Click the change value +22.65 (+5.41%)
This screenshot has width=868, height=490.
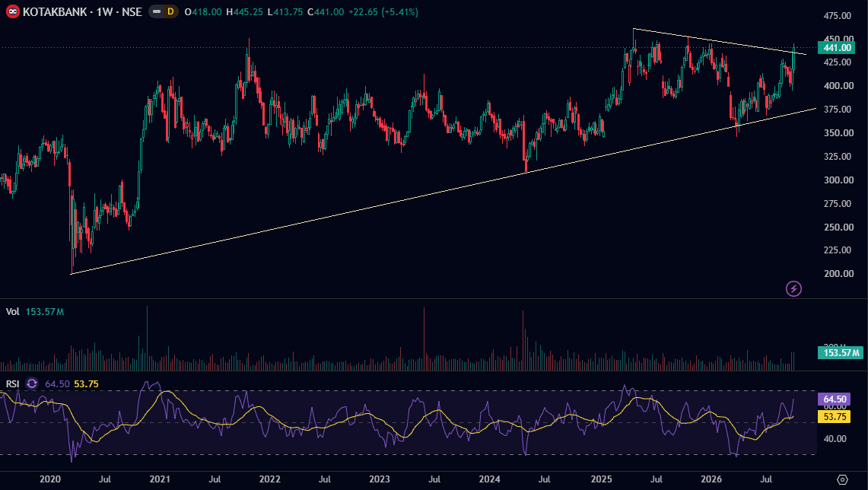pos(383,11)
